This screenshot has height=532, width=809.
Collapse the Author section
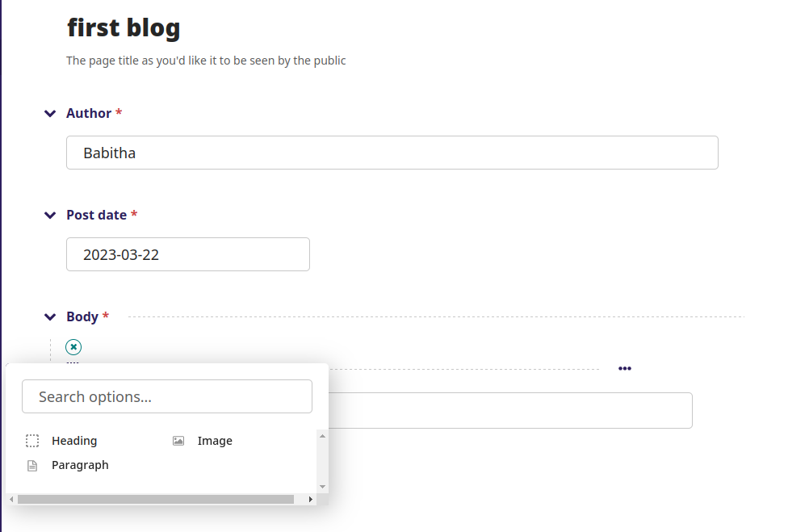click(50, 113)
